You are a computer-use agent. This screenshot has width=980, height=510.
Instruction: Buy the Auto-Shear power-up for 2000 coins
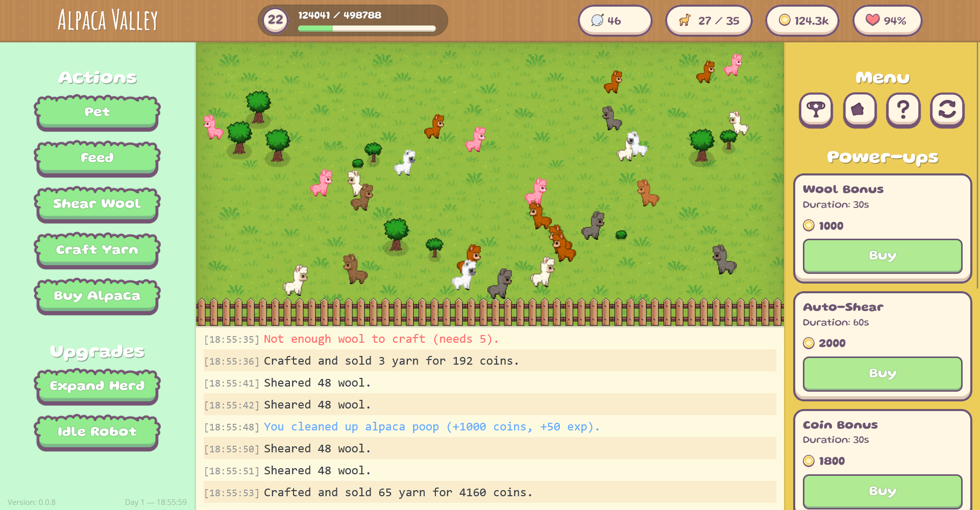(x=882, y=374)
